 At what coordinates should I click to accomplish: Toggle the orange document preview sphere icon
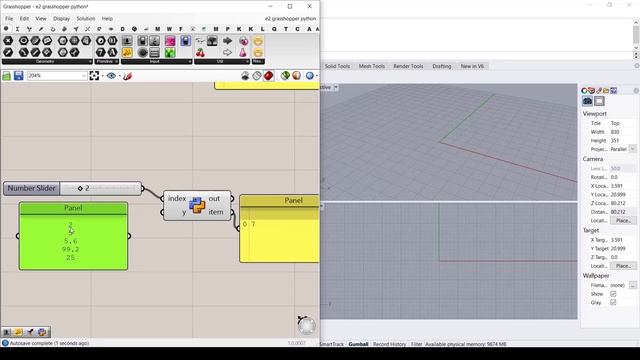tap(296, 76)
